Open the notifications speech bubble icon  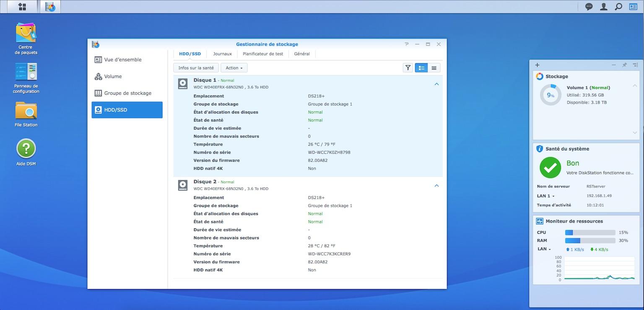tap(589, 7)
